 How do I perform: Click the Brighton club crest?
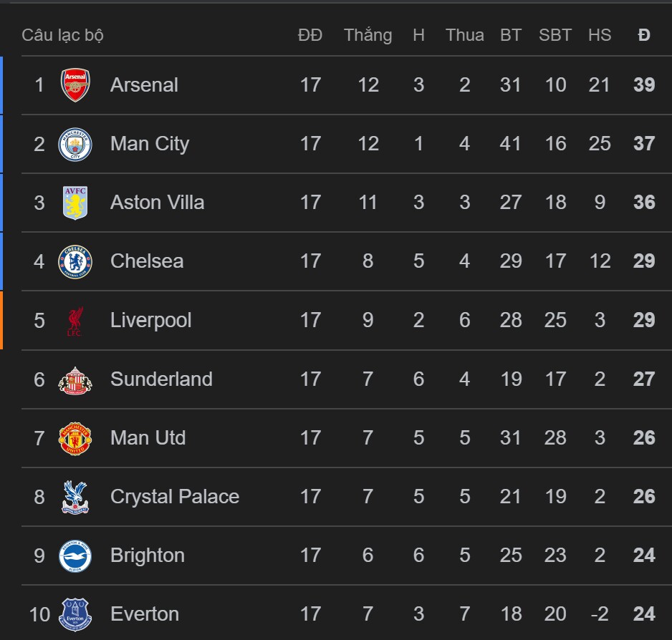click(x=75, y=556)
